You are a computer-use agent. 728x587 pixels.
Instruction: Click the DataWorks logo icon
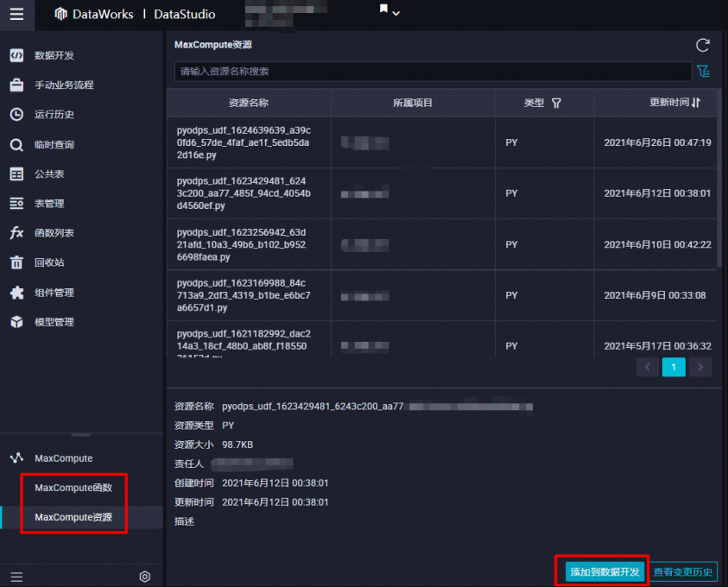coord(60,14)
